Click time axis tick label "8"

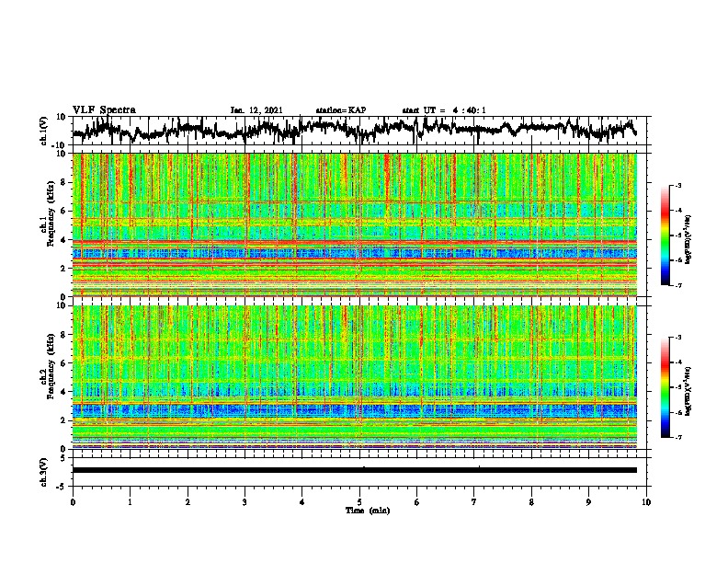pyautogui.click(x=531, y=502)
